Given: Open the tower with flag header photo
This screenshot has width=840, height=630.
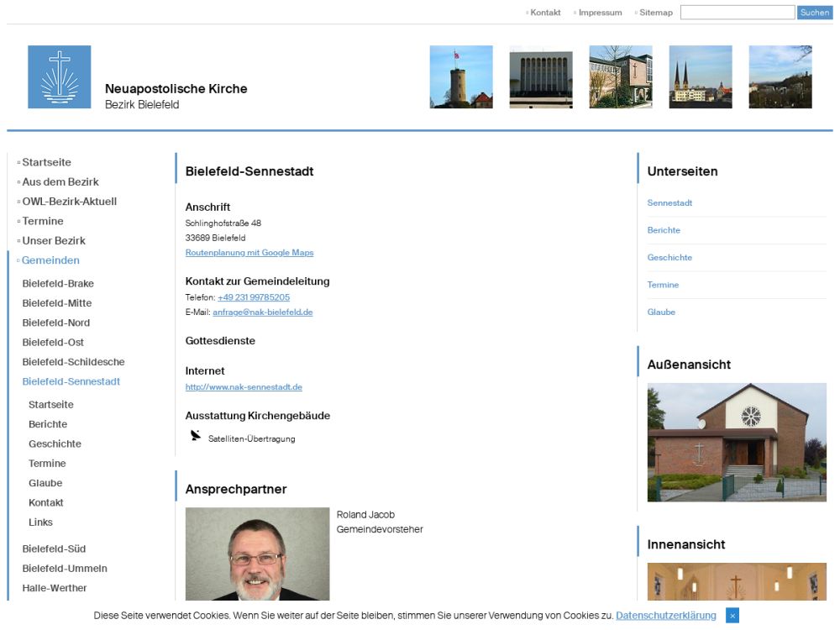Looking at the screenshot, I should coord(461,77).
